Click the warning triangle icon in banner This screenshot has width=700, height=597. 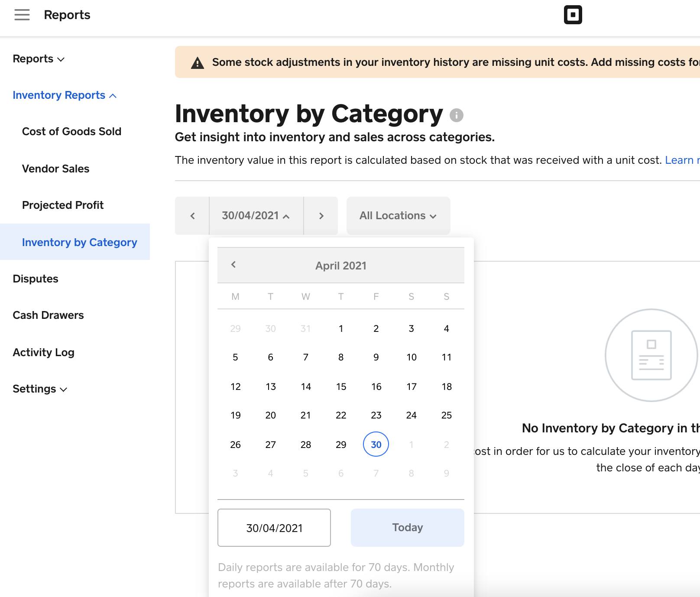[x=198, y=63]
